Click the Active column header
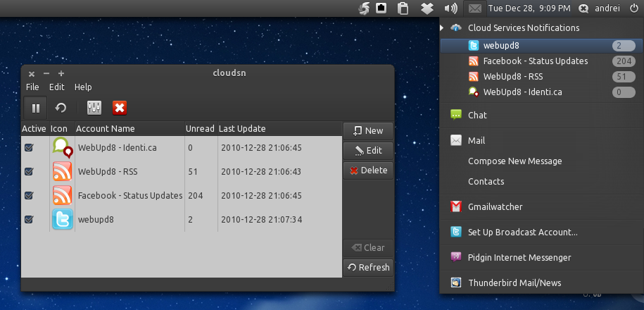644x310 pixels. click(34, 129)
